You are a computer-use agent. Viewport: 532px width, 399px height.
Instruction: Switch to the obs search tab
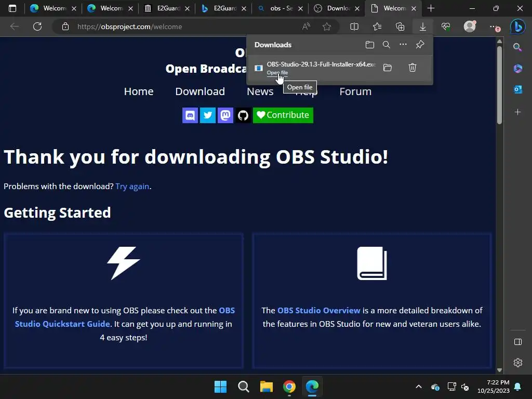pos(280,8)
